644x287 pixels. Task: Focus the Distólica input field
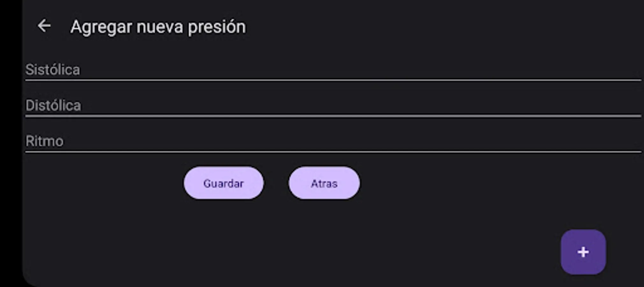(x=333, y=106)
